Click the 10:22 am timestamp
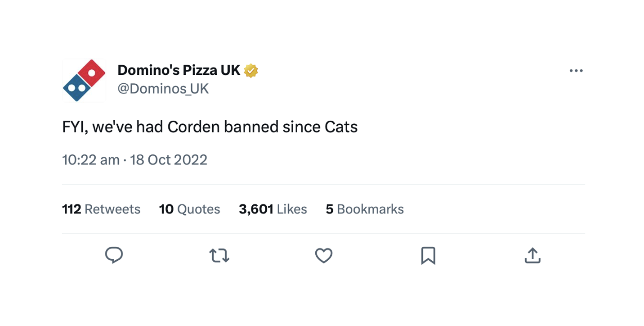644x326 pixels. tap(91, 160)
